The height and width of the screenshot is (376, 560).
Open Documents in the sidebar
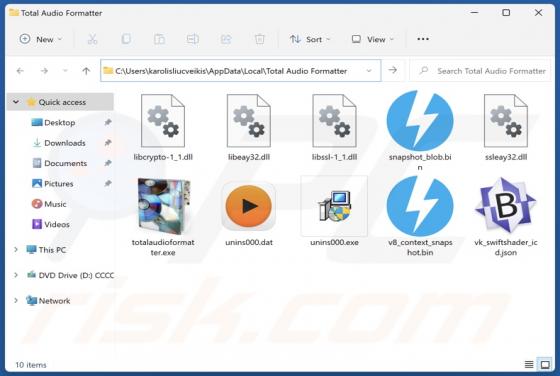[60, 163]
